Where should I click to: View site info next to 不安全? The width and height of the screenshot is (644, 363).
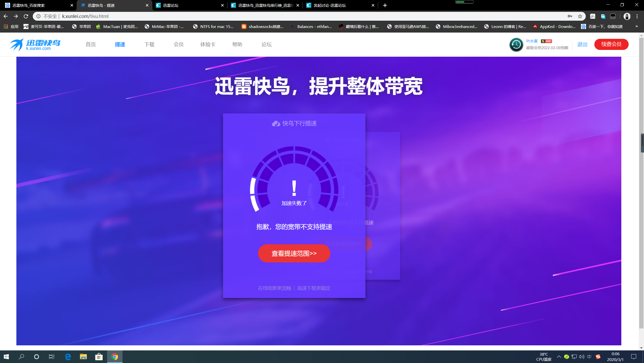coord(38,16)
